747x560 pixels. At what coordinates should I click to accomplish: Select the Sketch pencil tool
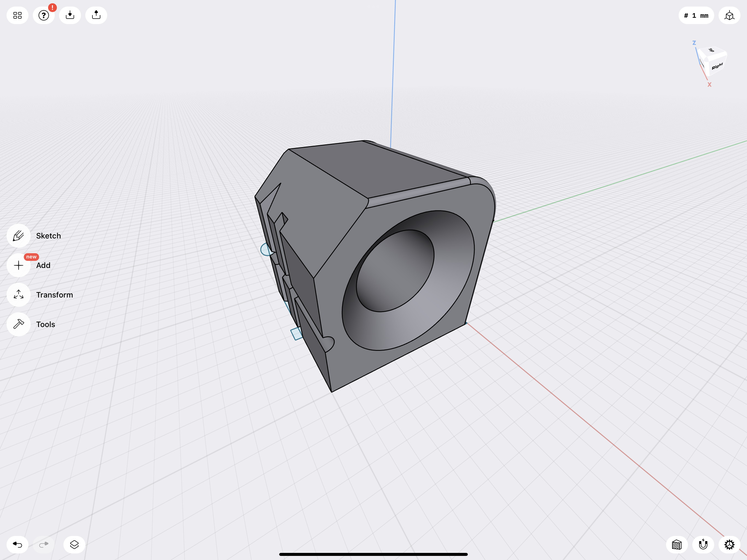pos(19,236)
